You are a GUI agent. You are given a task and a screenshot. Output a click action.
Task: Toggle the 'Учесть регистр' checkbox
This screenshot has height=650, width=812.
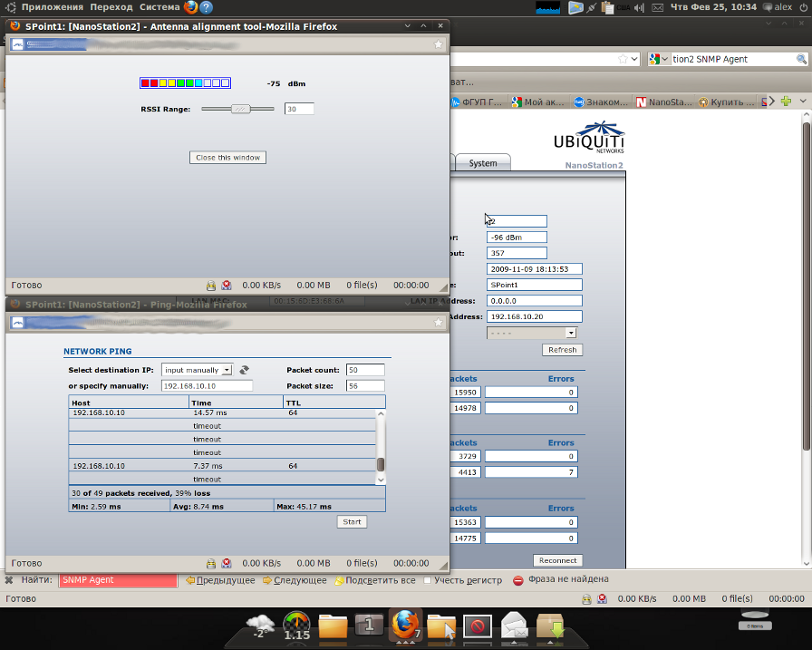(x=427, y=580)
